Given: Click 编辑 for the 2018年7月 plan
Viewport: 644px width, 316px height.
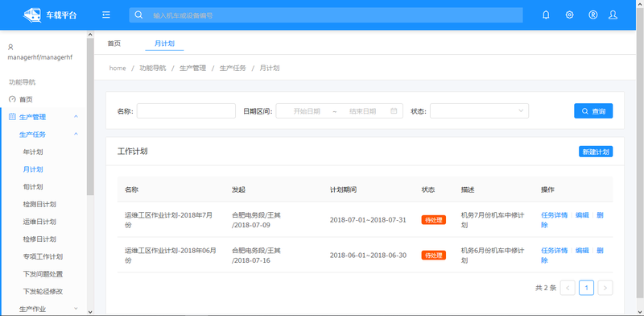Looking at the screenshot, I should tap(582, 214).
